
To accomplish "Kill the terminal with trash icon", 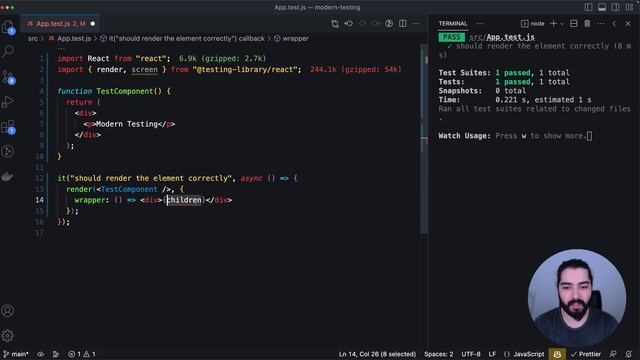I will (x=587, y=24).
